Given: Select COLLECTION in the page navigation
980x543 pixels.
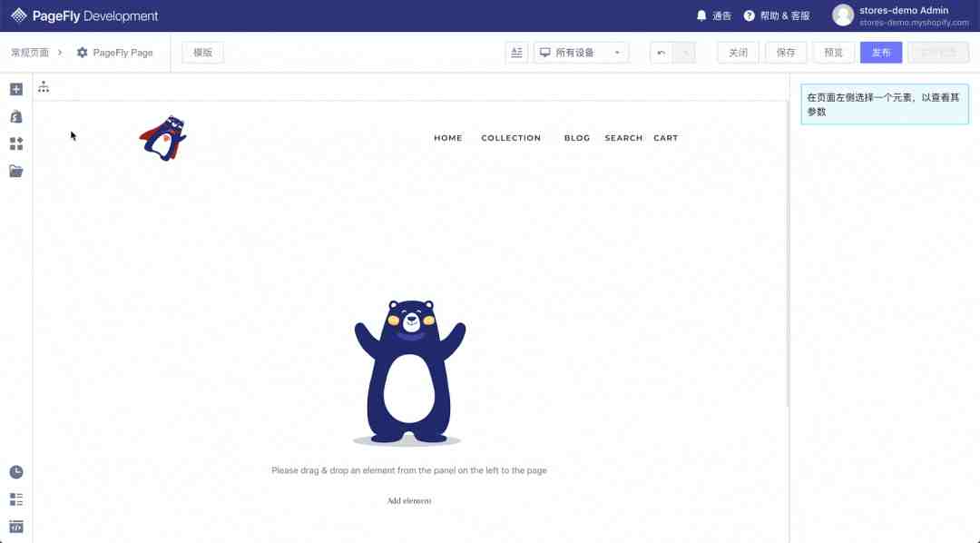Looking at the screenshot, I should 511,138.
